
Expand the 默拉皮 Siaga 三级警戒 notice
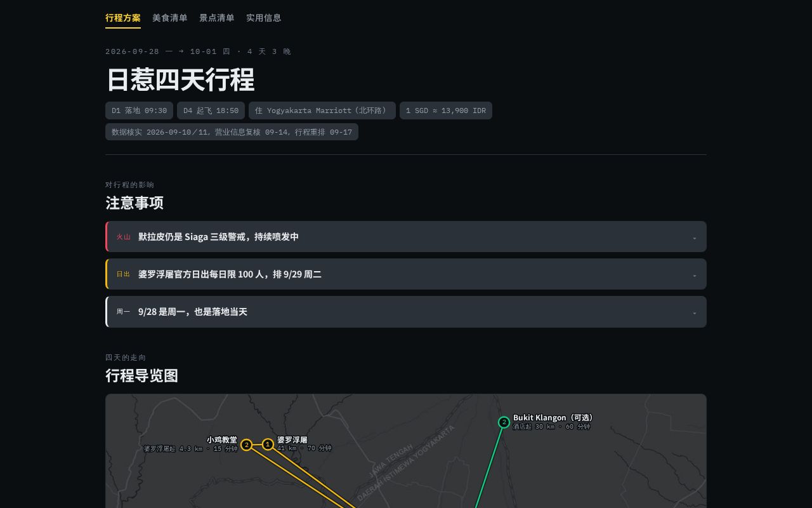coord(406,236)
